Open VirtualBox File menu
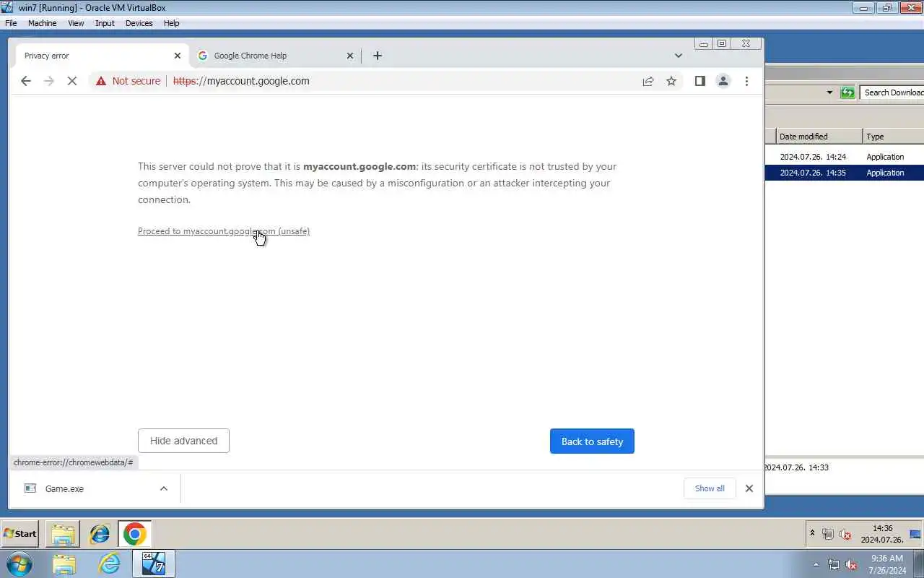 [11, 23]
